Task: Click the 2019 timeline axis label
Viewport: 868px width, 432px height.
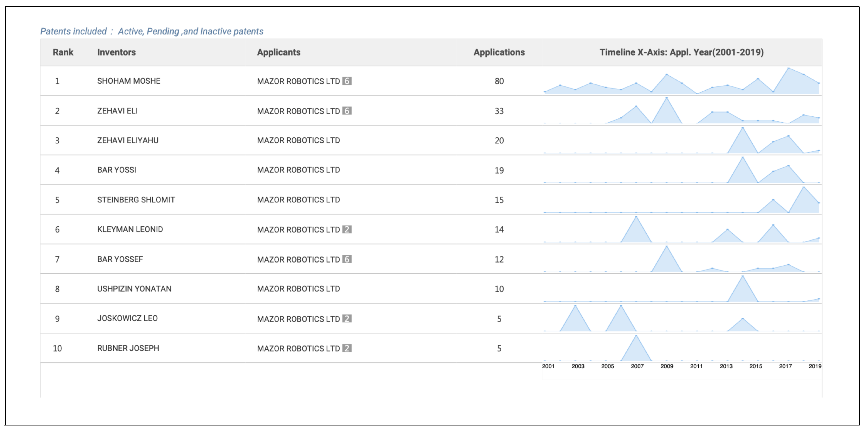Action: [815, 366]
